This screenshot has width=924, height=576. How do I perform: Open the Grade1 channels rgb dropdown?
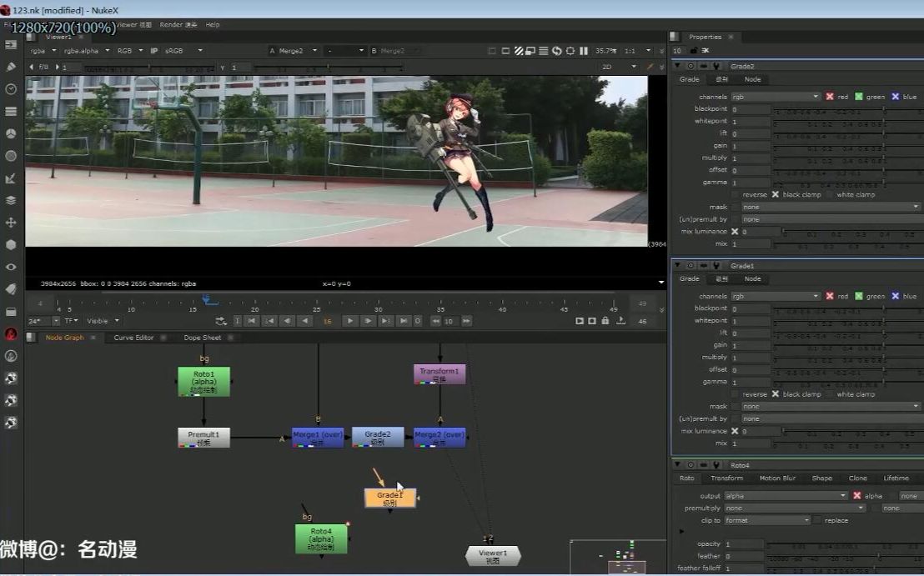coord(775,296)
